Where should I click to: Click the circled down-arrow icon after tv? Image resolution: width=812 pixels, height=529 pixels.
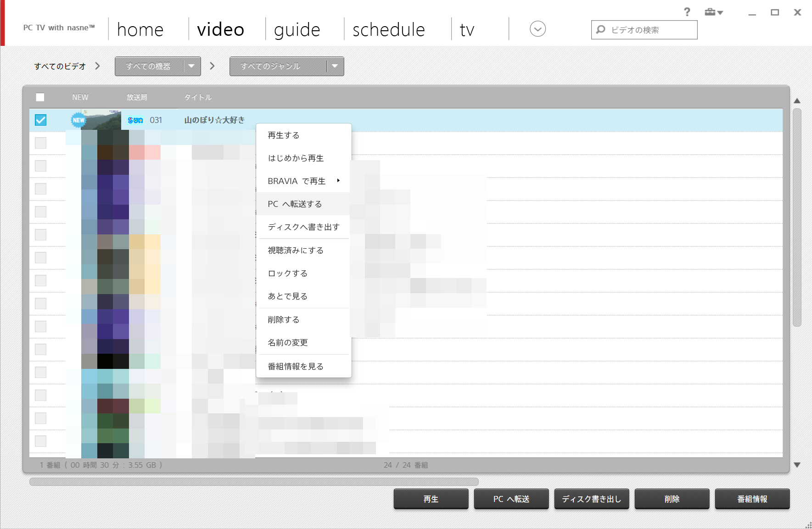(x=538, y=29)
